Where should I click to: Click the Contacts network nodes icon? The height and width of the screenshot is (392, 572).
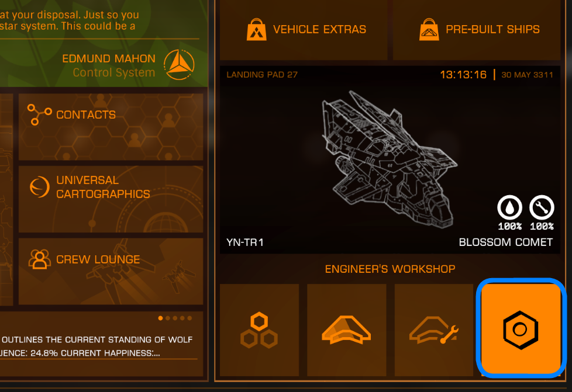(39, 115)
